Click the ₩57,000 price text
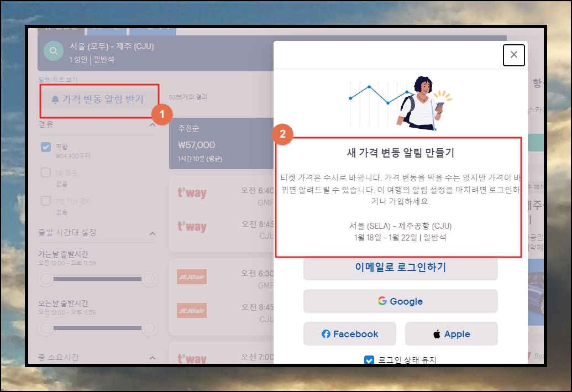This screenshot has height=392, width=572. click(197, 145)
